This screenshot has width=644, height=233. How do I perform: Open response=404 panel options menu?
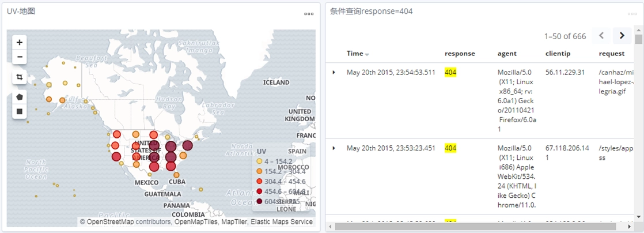coord(632,14)
